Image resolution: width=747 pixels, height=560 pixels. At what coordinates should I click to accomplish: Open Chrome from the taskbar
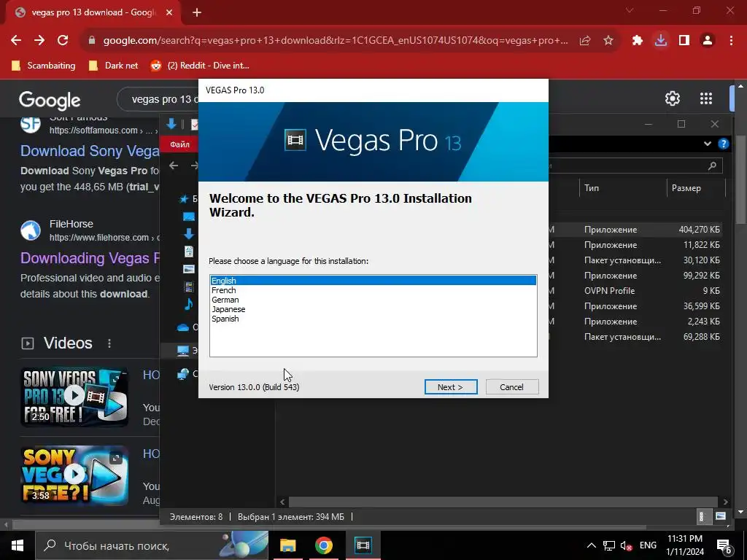click(x=323, y=545)
